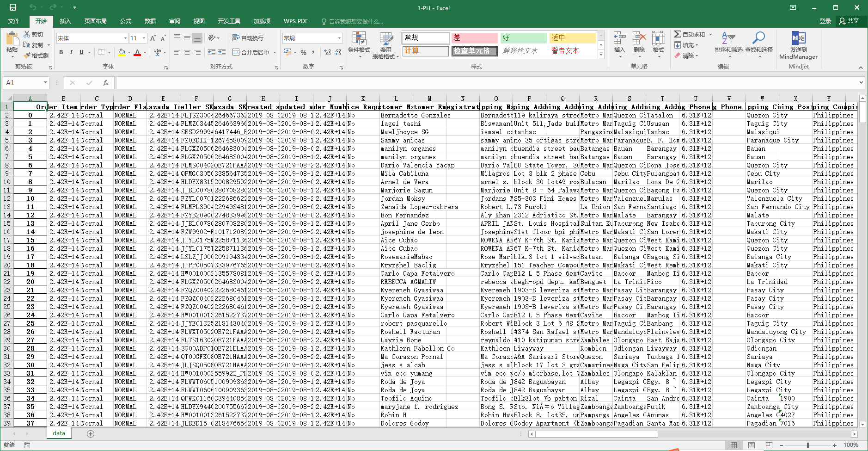The width and height of the screenshot is (868, 451).
Task: Click the Paste clipboard icon
Action: pyautogui.click(x=12, y=40)
